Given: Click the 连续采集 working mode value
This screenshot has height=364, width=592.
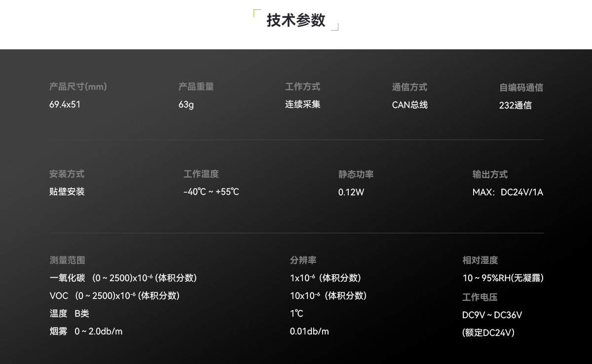Looking at the screenshot, I should (302, 105).
